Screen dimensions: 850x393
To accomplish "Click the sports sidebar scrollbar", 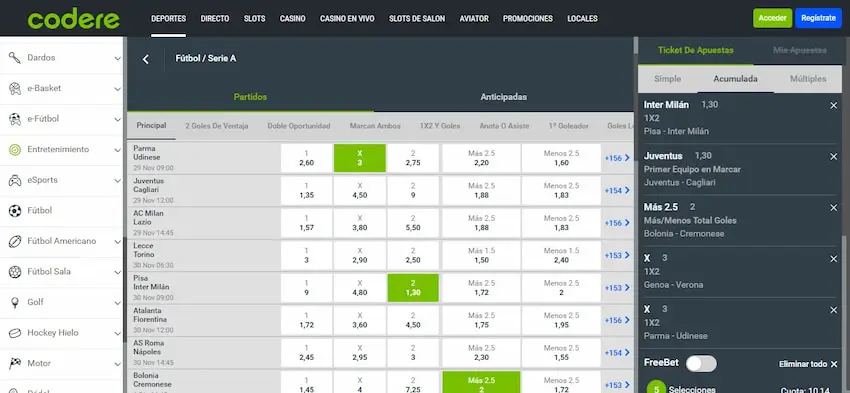I will 125,289.
